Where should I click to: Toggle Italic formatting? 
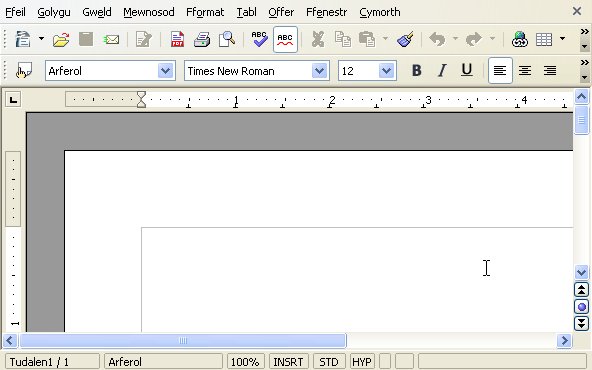442,71
